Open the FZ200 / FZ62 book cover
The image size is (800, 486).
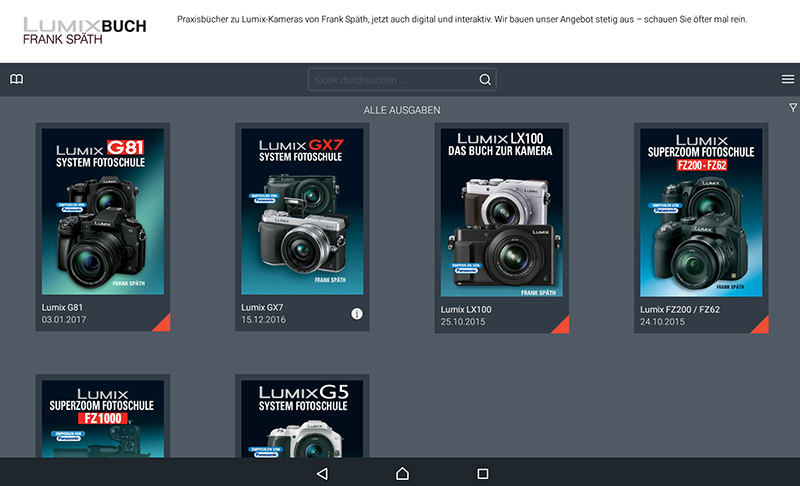tap(701, 212)
